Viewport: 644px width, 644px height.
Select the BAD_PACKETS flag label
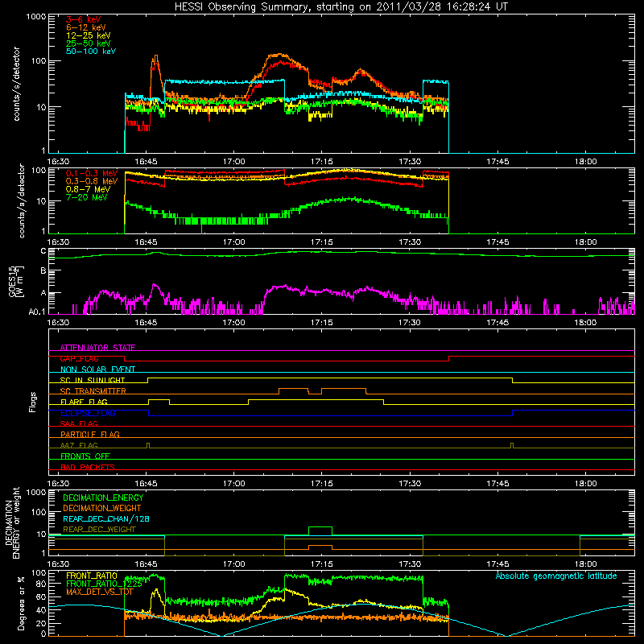coord(88,467)
